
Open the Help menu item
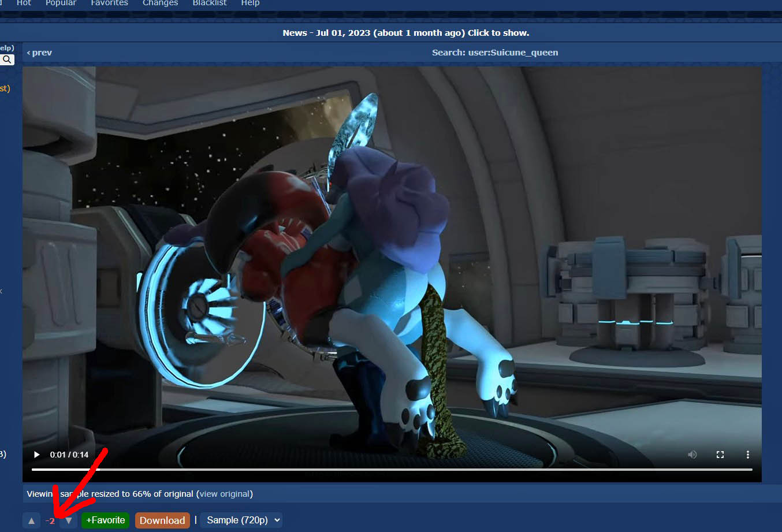click(250, 3)
